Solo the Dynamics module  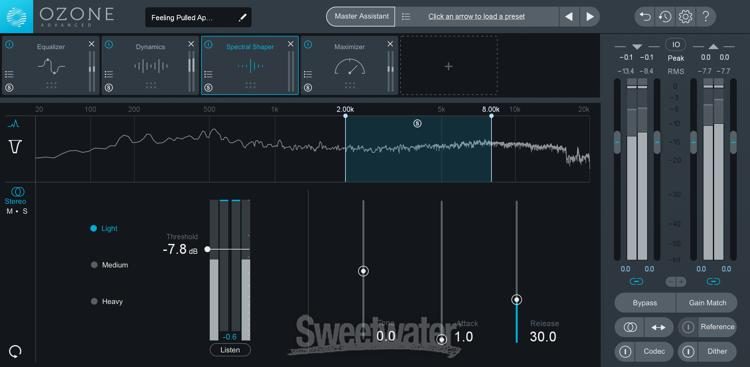pos(109,88)
